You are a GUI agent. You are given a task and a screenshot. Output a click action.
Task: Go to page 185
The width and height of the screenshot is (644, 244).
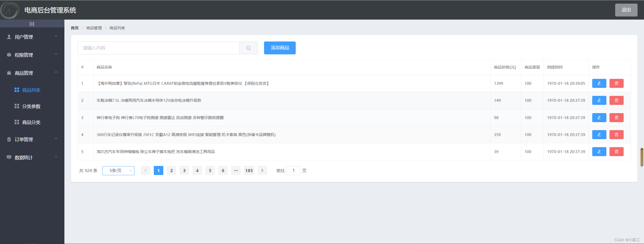click(249, 171)
